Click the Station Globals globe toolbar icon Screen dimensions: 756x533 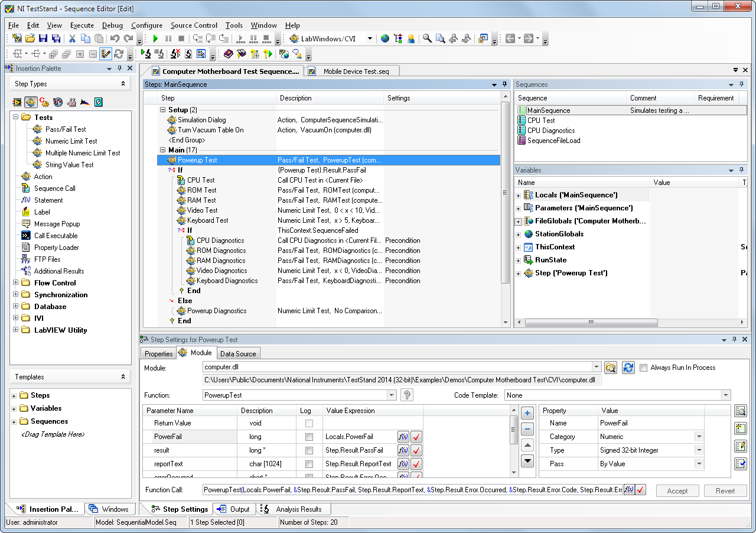[385, 38]
